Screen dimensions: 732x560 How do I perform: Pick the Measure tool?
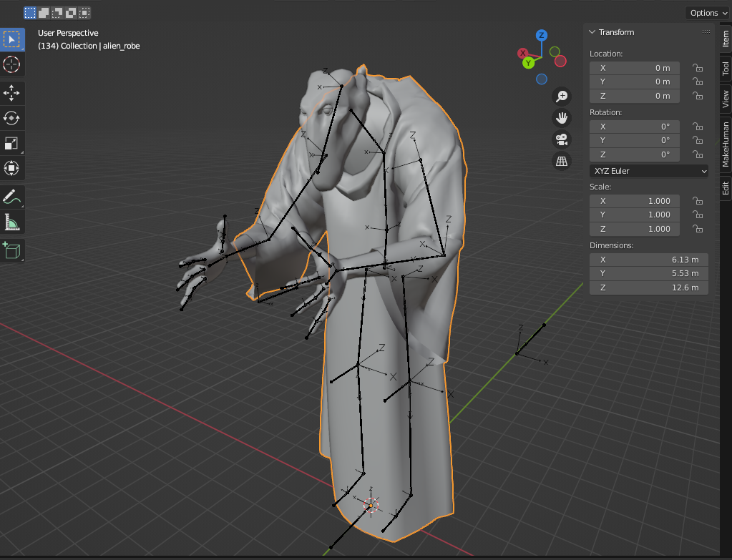(x=12, y=222)
